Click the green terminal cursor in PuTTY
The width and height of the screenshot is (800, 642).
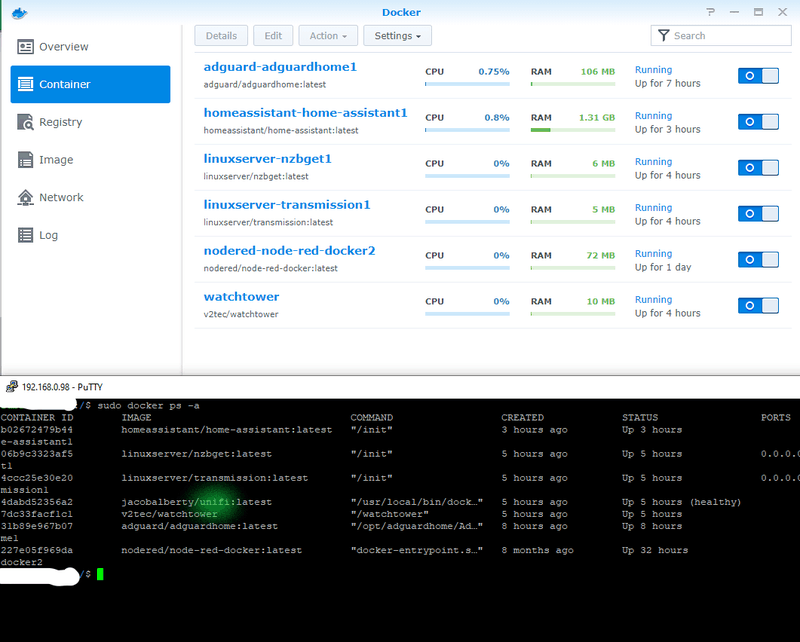(x=100, y=574)
